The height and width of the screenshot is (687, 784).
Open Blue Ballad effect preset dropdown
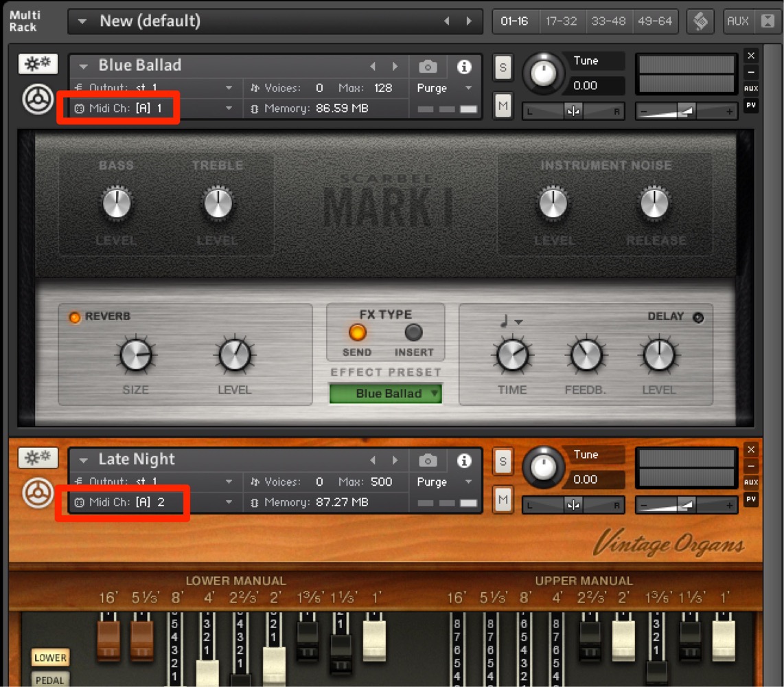point(386,393)
